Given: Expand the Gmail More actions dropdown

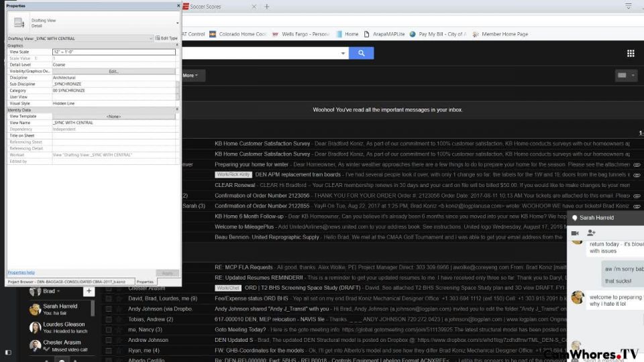Looking at the screenshot, I should (192, 76).
